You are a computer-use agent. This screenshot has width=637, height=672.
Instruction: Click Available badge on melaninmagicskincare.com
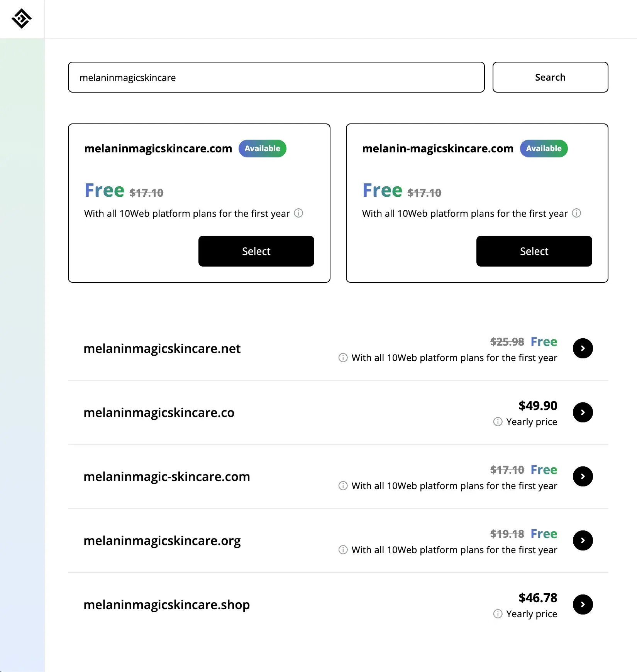point(262,149)
